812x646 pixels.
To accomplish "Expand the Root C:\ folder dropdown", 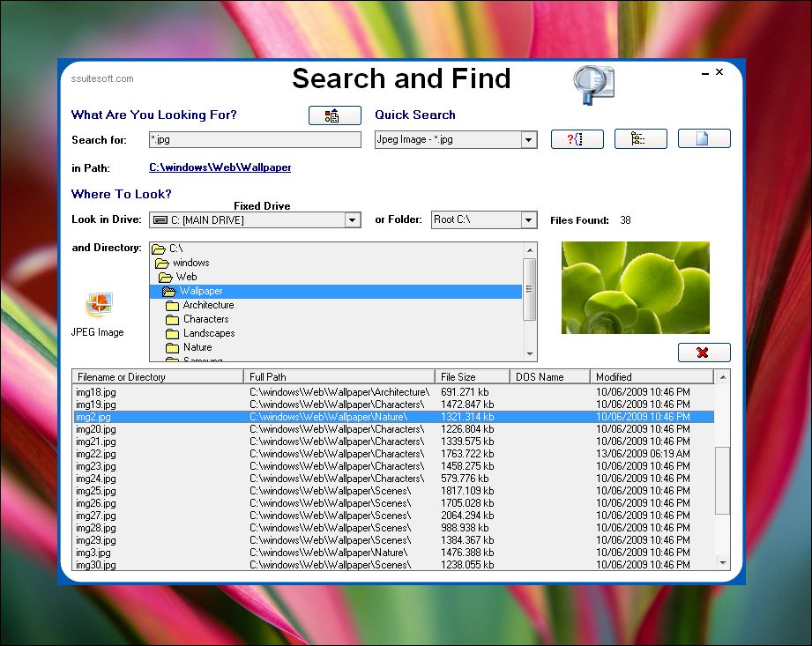I will [x=530, y=219].
